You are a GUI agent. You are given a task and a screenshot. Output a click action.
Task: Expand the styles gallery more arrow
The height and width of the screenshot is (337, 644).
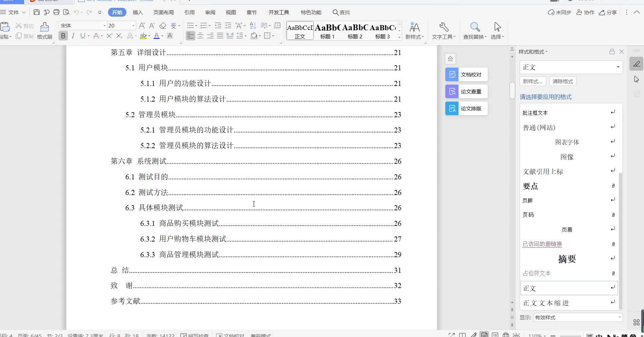tap(399, 37)
